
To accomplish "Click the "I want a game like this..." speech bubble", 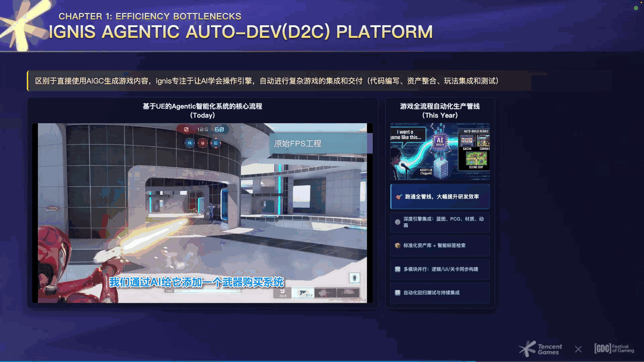I will pos(407,135).
